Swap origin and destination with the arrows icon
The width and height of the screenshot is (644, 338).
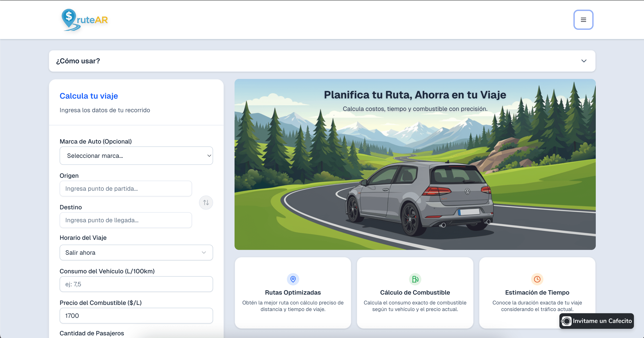point(206,203)
